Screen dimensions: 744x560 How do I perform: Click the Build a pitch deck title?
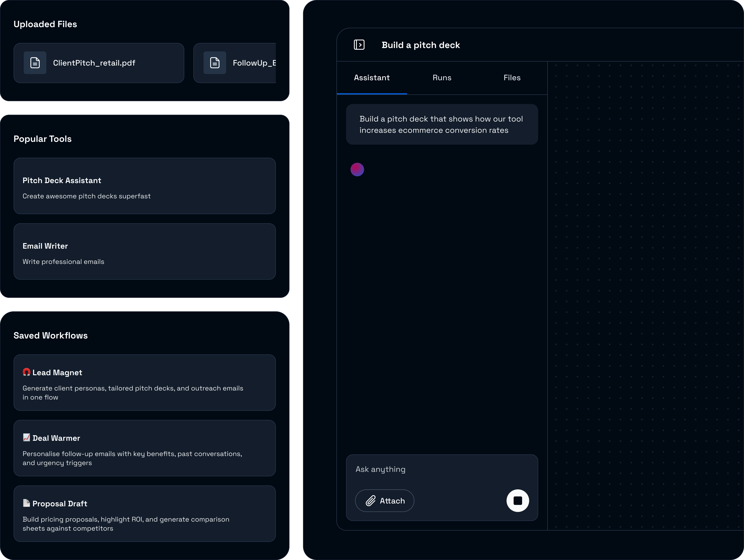[x=420, y=45]
